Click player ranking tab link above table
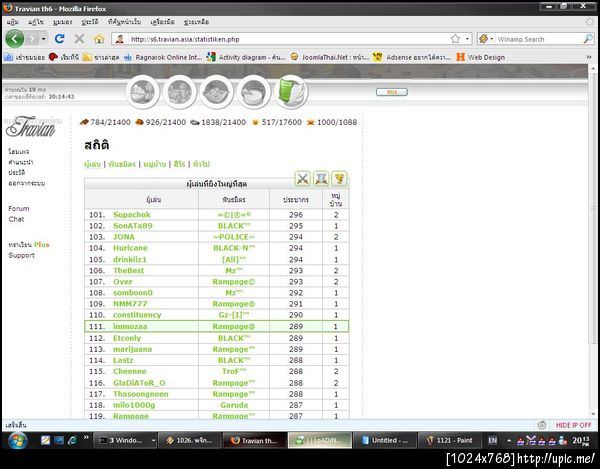The height and width of the screenshot is (469, 600). [x=92, y=164]
